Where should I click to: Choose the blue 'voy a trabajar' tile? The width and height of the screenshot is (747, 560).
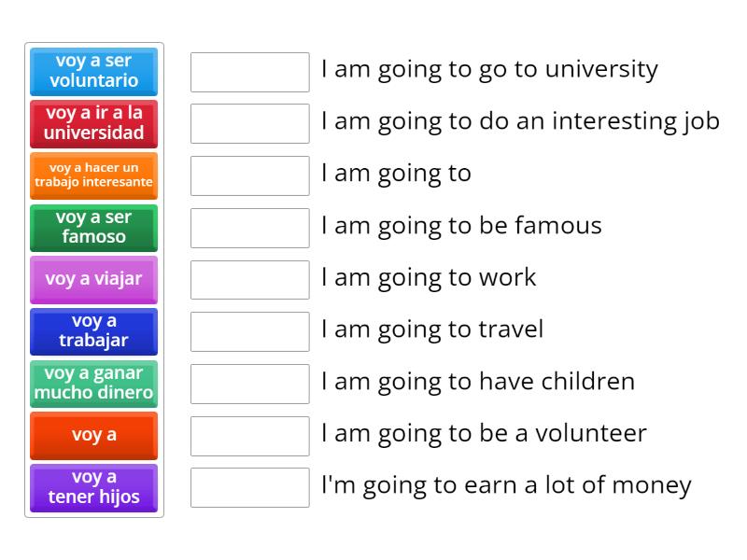[93, 331]
